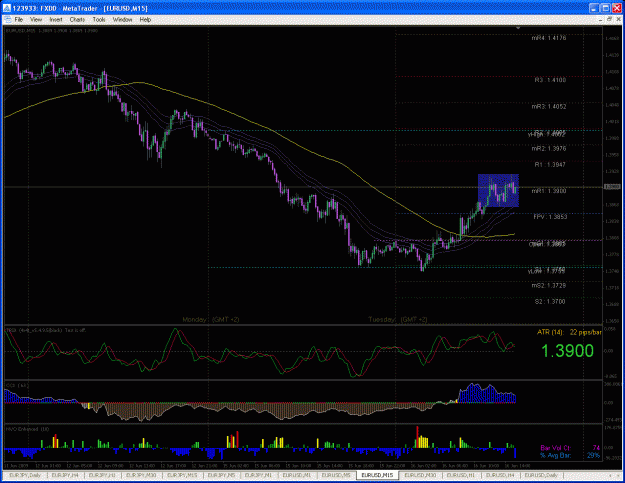Click the Bar Vol Ct value label

pyautogui.click(x=570, y=448)
